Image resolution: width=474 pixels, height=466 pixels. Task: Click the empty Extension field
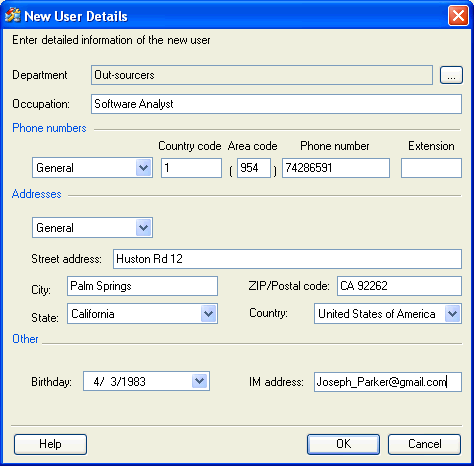tap(431, 168)
